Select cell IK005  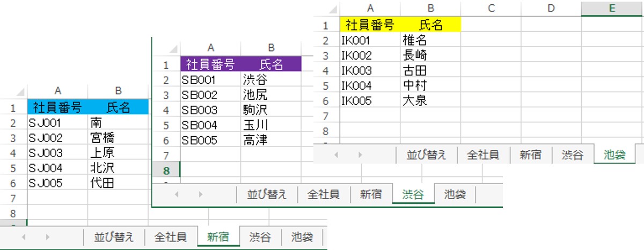point(370,100)
